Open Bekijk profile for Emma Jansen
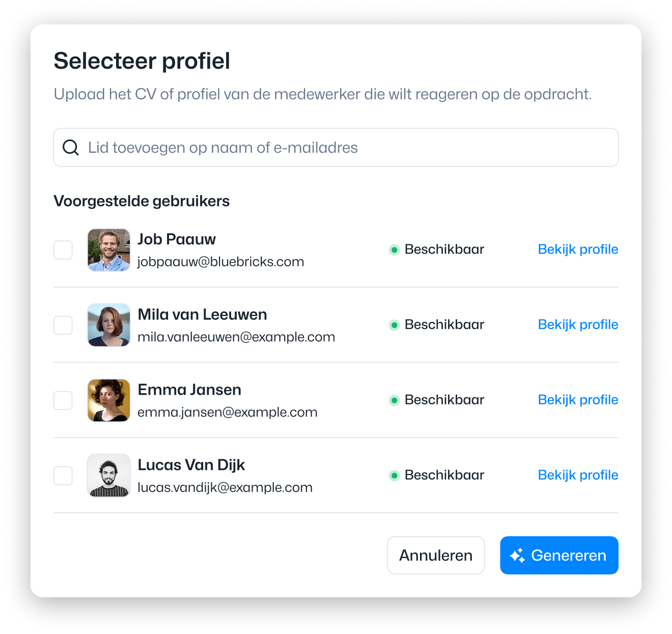Viewport: 672px width, 634px height. (x=578, y=400)
